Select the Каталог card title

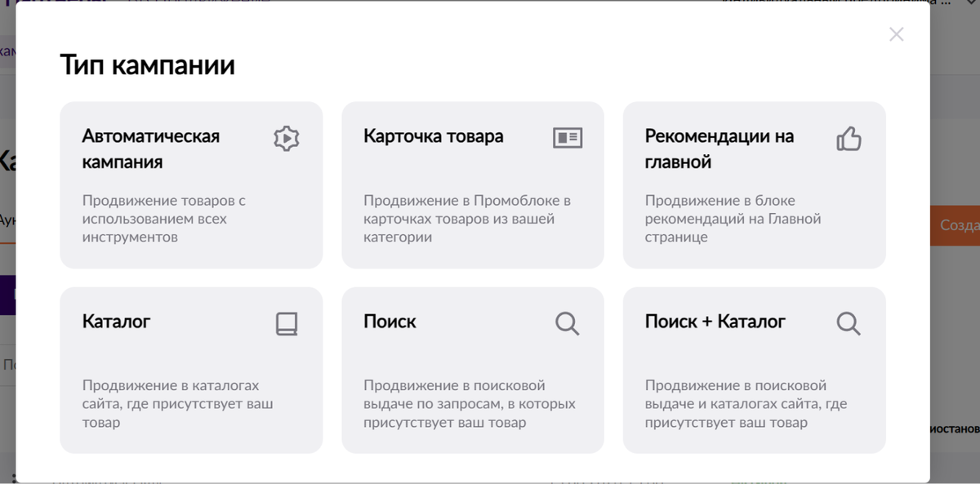click(x=116, y=322)
